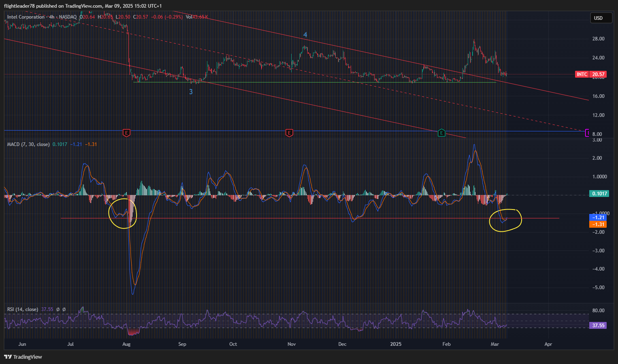Click the green 0.1017 MACD histogram axis label

(x=599, y=194)
